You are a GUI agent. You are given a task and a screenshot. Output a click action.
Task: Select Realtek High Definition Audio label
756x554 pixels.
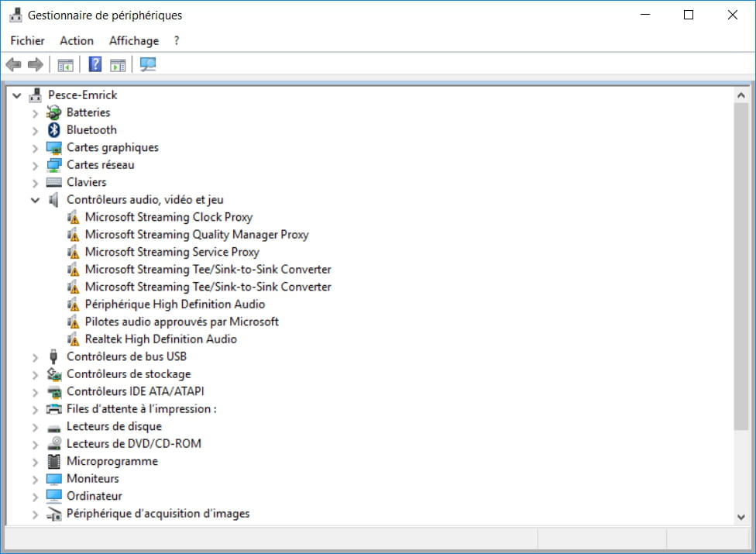pyautogui.click(x=160, y=339)
